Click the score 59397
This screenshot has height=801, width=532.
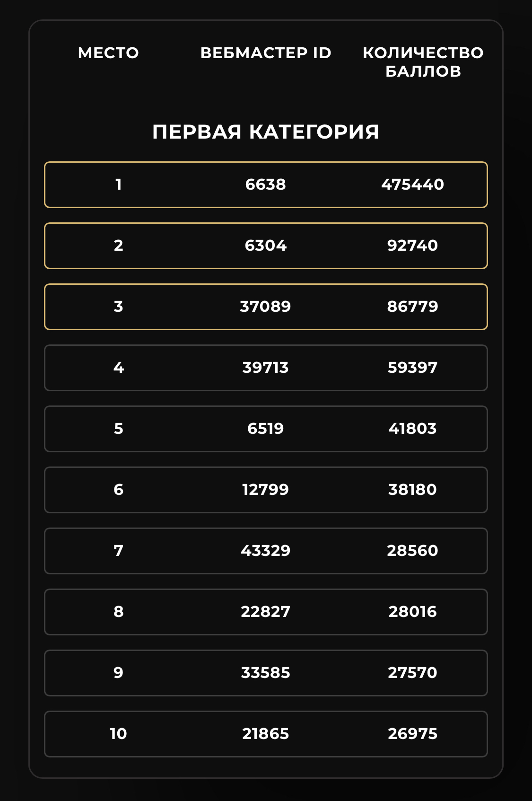point(412,368)
